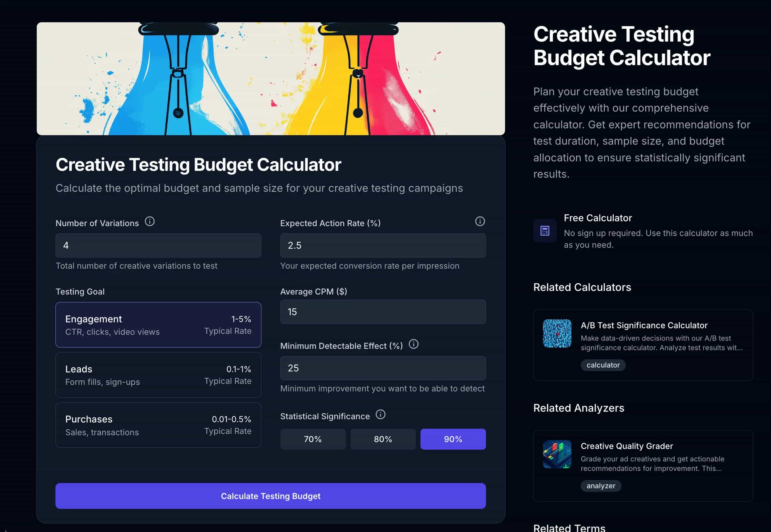Set statistical significance to 70%
Image resolution: width=771 pixels, height=532 pixels.
313,439
